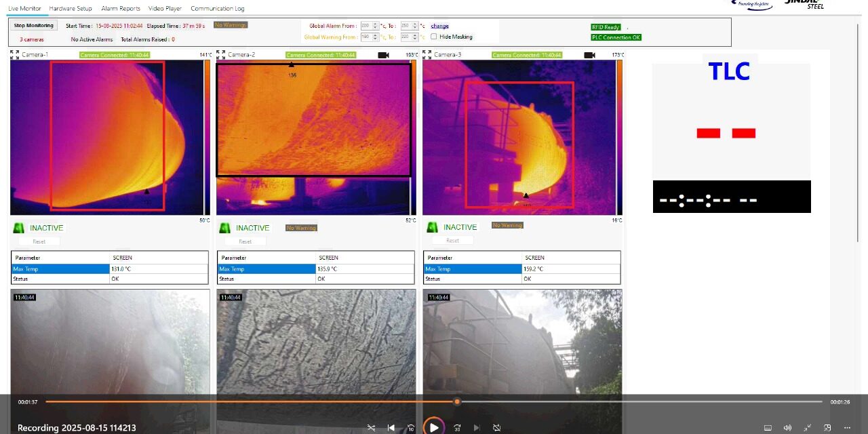The width and height of the screenshot is (868, 434).
Task: Open Camera-1 video stream icon
Action: coord(178,56)
